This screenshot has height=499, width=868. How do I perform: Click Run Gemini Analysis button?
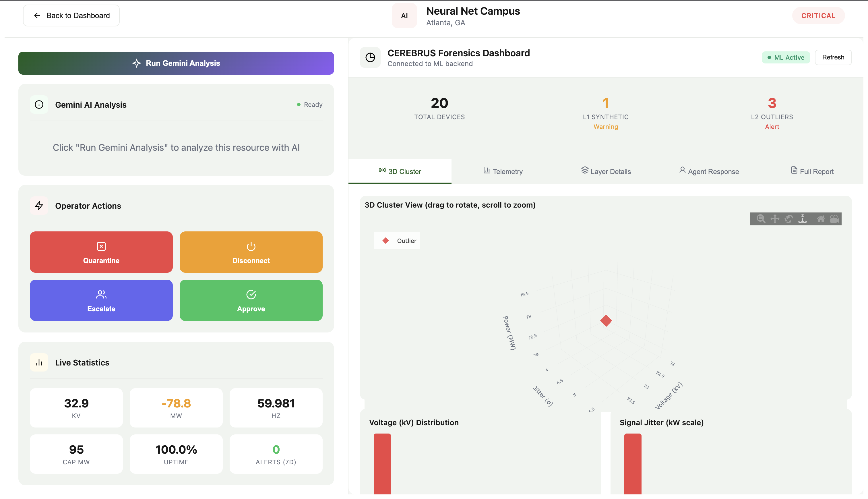pos(176,63)
